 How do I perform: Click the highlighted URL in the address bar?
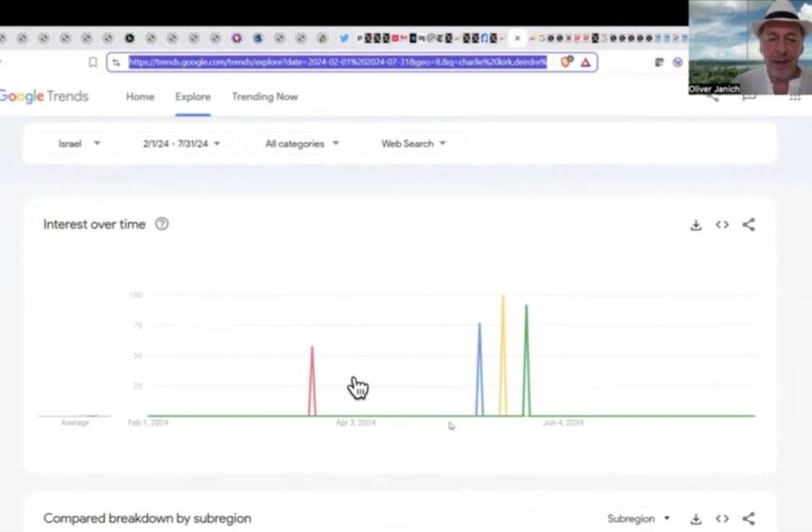pos(337,63)
